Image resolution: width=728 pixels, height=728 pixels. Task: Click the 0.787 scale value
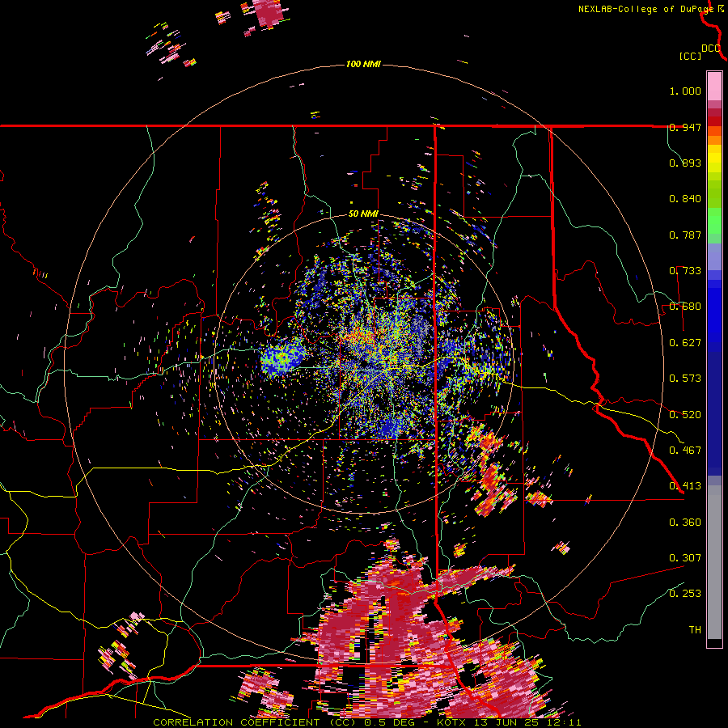tap(685, 235)
